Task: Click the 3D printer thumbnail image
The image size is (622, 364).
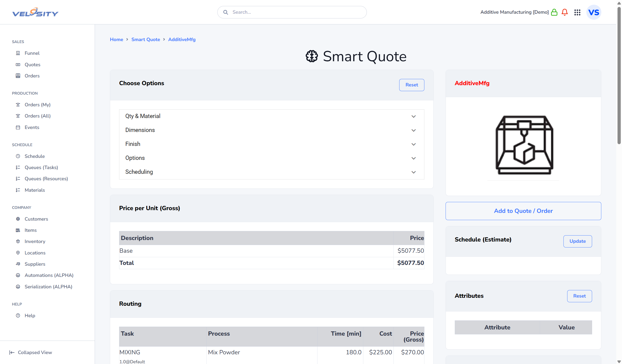Action: [x=524, y=145]
